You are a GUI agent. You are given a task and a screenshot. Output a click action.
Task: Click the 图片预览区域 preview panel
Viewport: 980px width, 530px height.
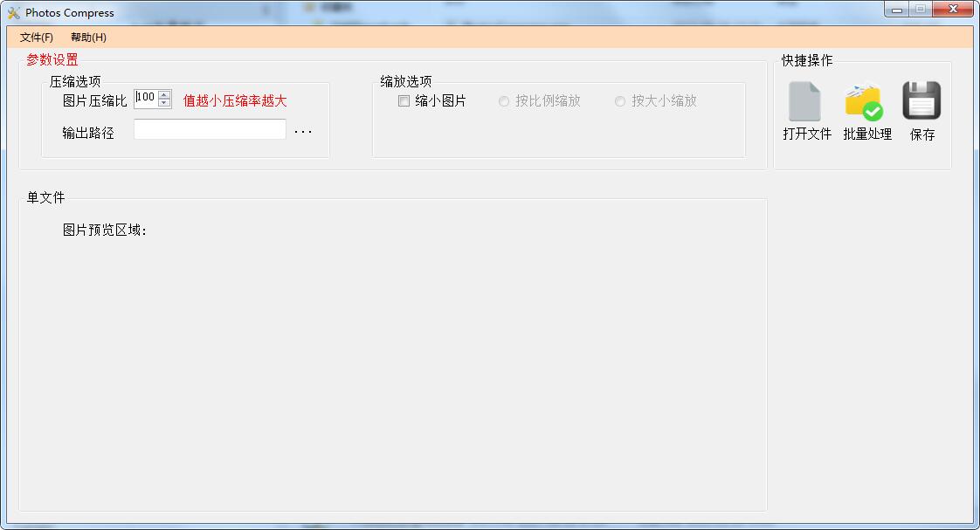click(x=393, y=367)
